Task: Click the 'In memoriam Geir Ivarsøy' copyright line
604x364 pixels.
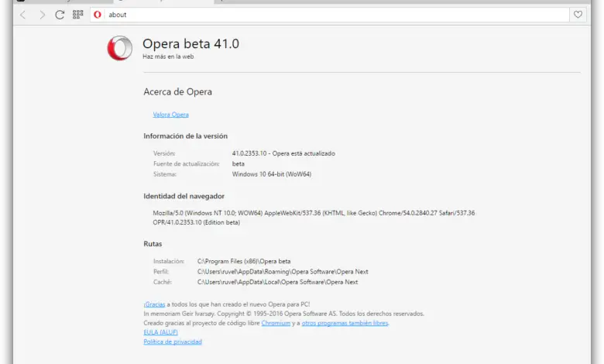Action: tap(283, 314)
